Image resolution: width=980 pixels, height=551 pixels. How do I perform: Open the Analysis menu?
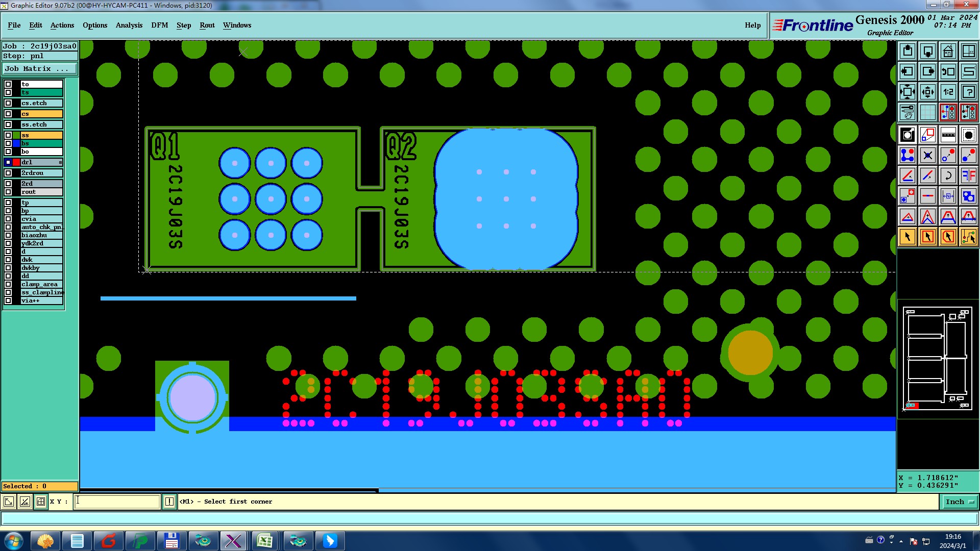pyautogui.click(x=129, y=25)
